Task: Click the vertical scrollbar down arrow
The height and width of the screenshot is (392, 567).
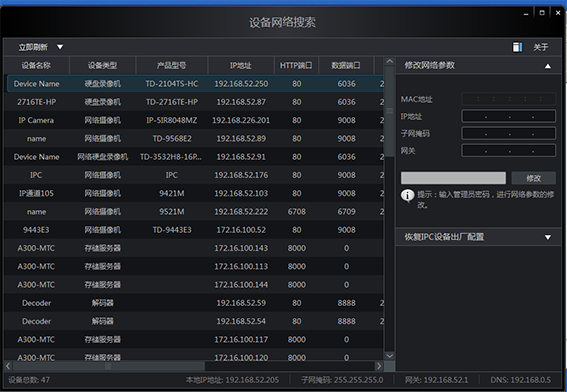Action: coord(389,356)
